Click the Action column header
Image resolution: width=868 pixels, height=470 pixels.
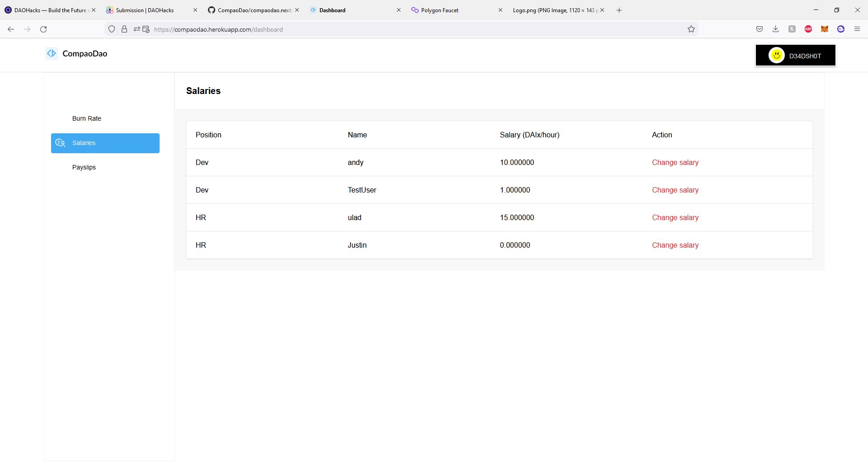662,135
